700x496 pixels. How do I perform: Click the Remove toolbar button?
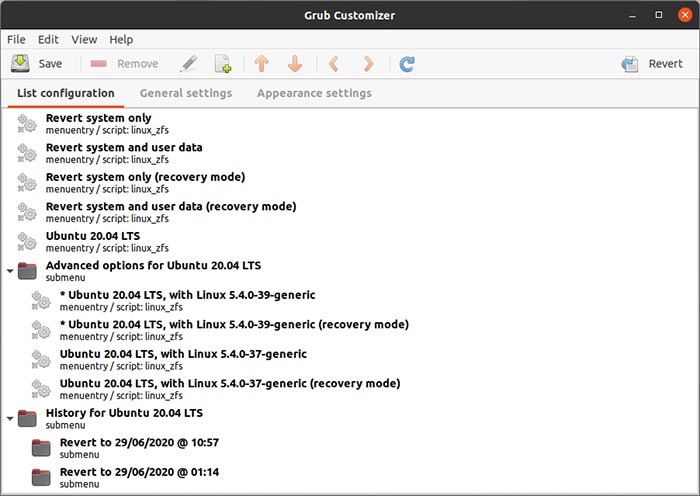pyautogui.click(x=124, y=64)
